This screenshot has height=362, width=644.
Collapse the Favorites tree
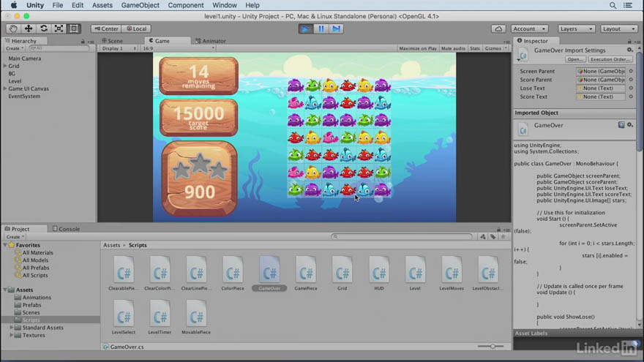coord(5,245)
